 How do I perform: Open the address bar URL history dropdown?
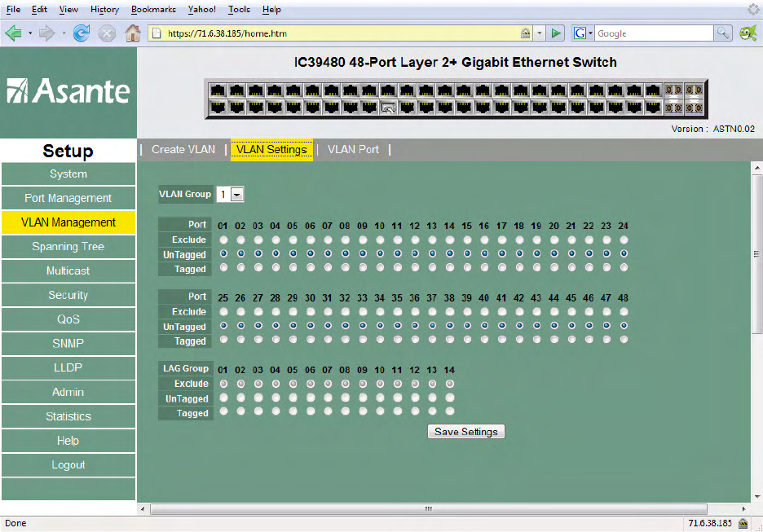pyautogui.click(x=539, y=33)
